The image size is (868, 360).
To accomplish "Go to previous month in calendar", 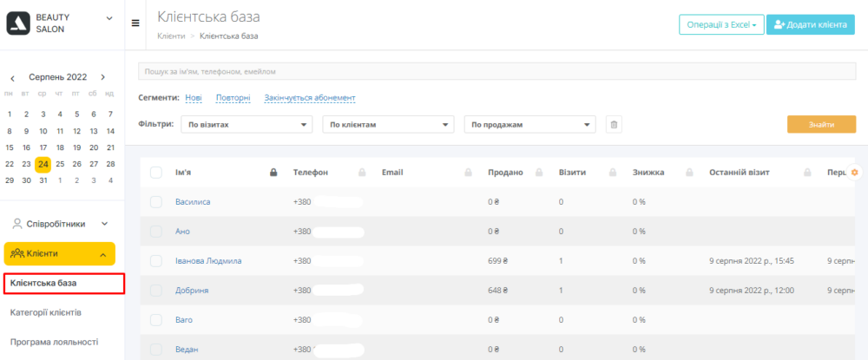I will (12, 77).
